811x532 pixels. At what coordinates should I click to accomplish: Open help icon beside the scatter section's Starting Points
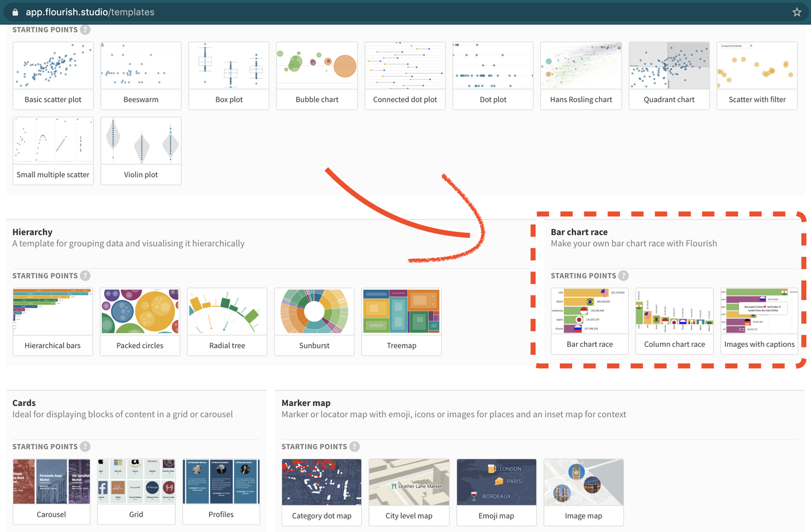[85, 30]
